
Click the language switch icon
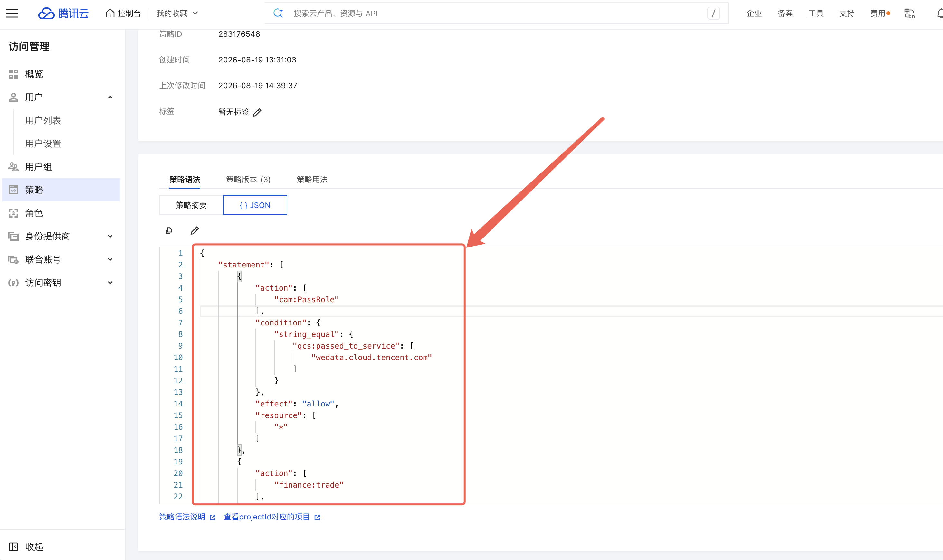(x=910, y=13)
